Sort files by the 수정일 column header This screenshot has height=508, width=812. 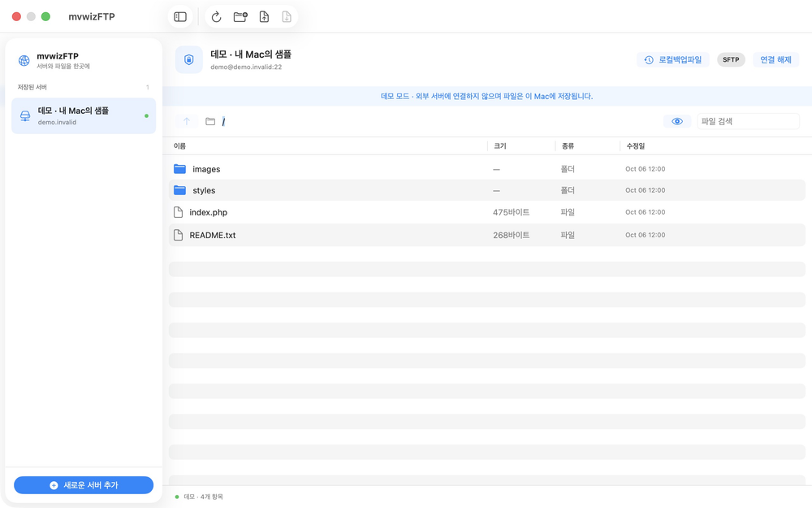(x=636, y=146)
